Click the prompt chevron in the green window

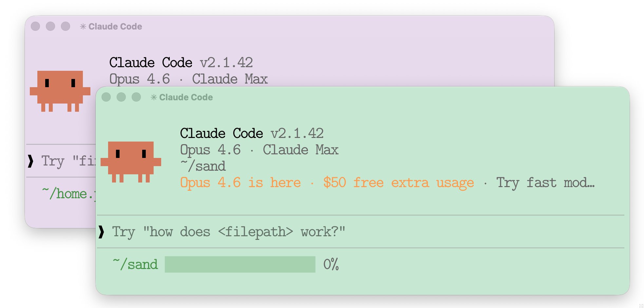tap(102, 232)
